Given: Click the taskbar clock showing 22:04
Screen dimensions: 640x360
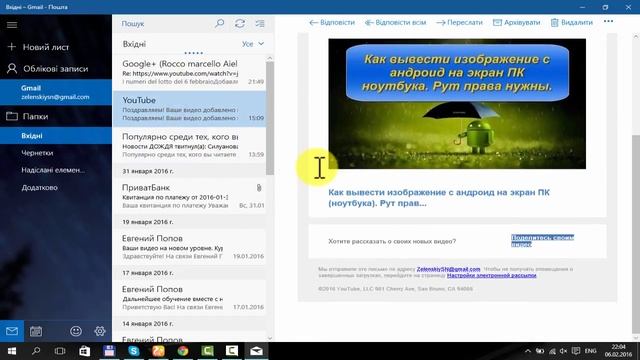Looking at the screenshot, I should tap(618, 351).
